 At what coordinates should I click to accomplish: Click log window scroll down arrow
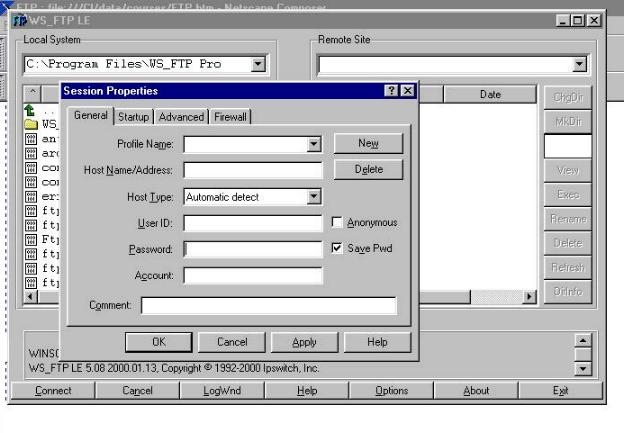point(583,369)
